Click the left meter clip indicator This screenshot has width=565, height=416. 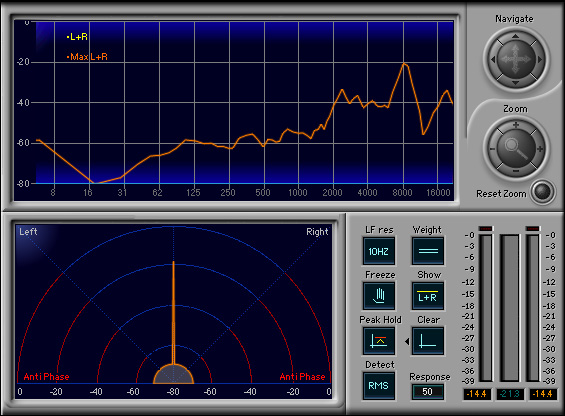pos(485,229)
